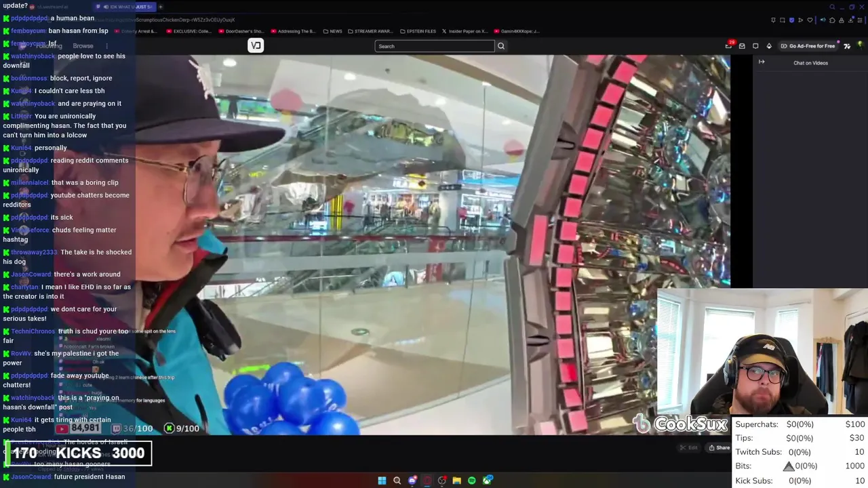Click the Twitch sub goal 36/100
Image resolution: width=868 pixels, height=488 pixels.
133,428
